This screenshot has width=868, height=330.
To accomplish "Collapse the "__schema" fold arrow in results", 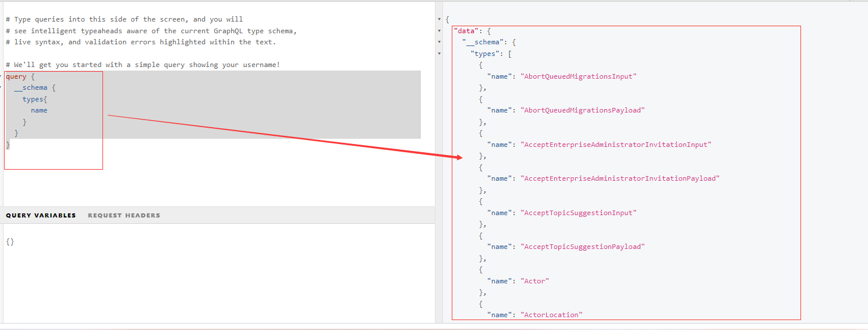I will pos(439,43).
